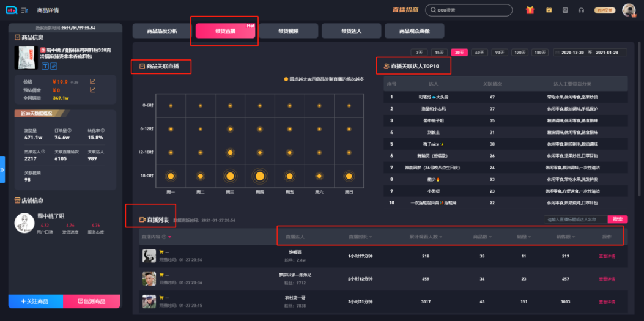
Task: Open the user avatar profile menu
Action: 628,10
